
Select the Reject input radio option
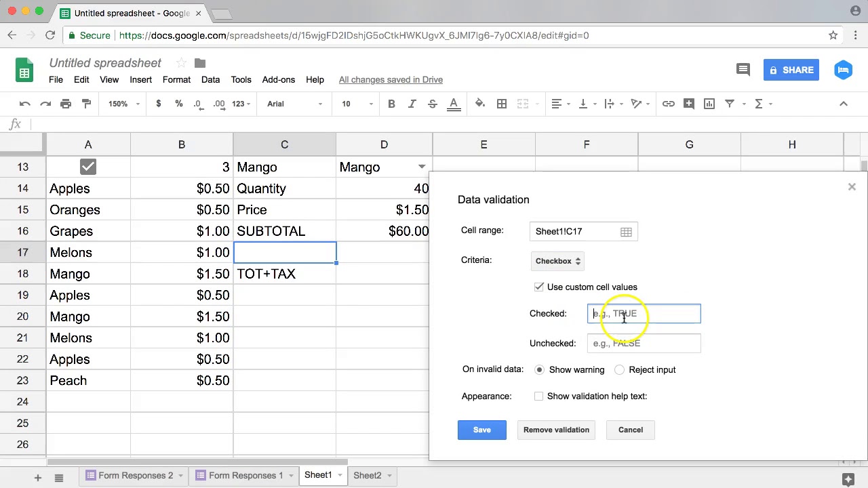(x=619, y=369)
